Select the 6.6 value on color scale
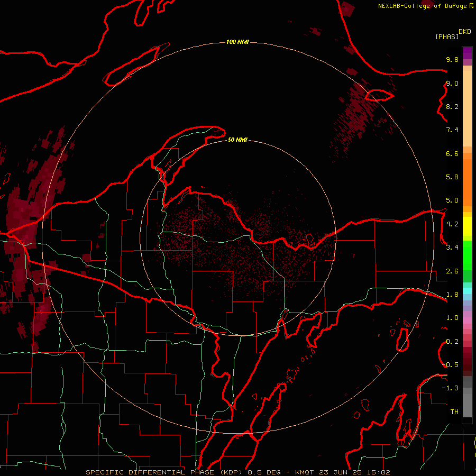Image resolution: width=476 pixels, height=476 pixels. [x=452, y=153]
